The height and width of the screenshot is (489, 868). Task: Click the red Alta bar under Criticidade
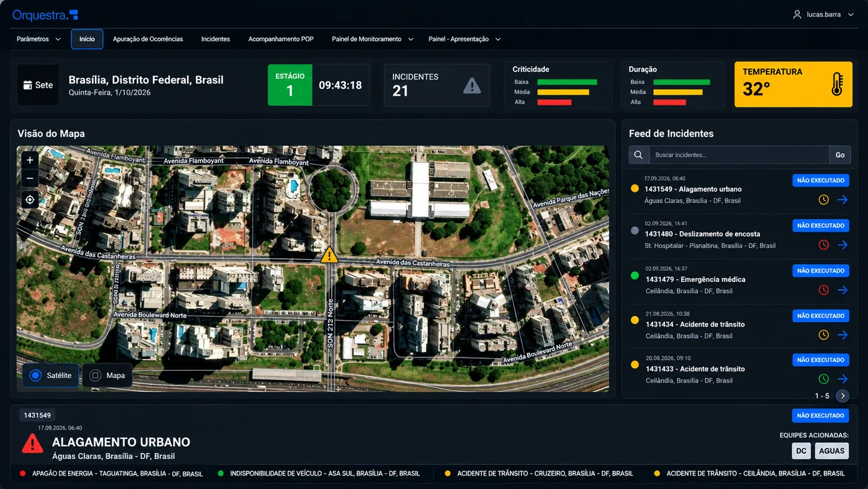(x=554, y=102)
